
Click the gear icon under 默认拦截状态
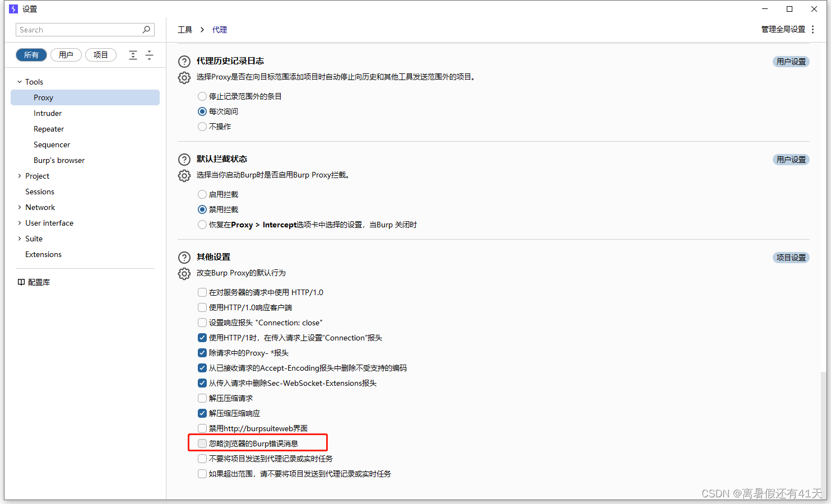(x=184, y=176)
